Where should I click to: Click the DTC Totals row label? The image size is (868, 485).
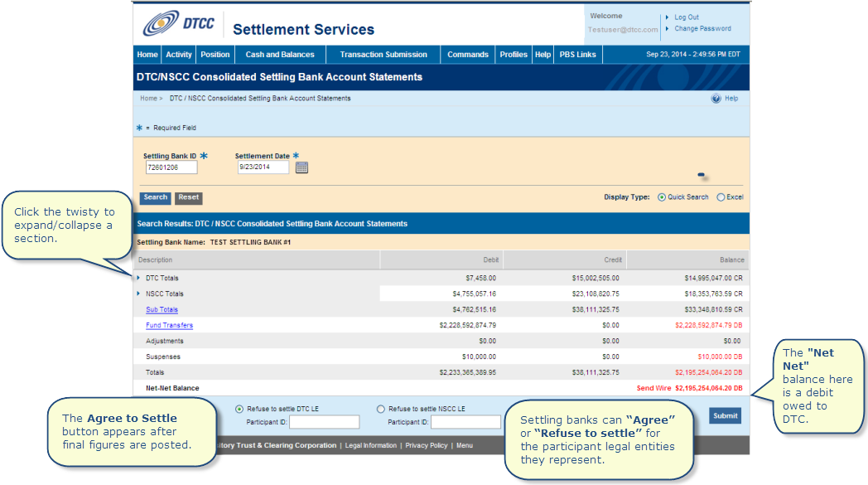[x=162, y=279]
